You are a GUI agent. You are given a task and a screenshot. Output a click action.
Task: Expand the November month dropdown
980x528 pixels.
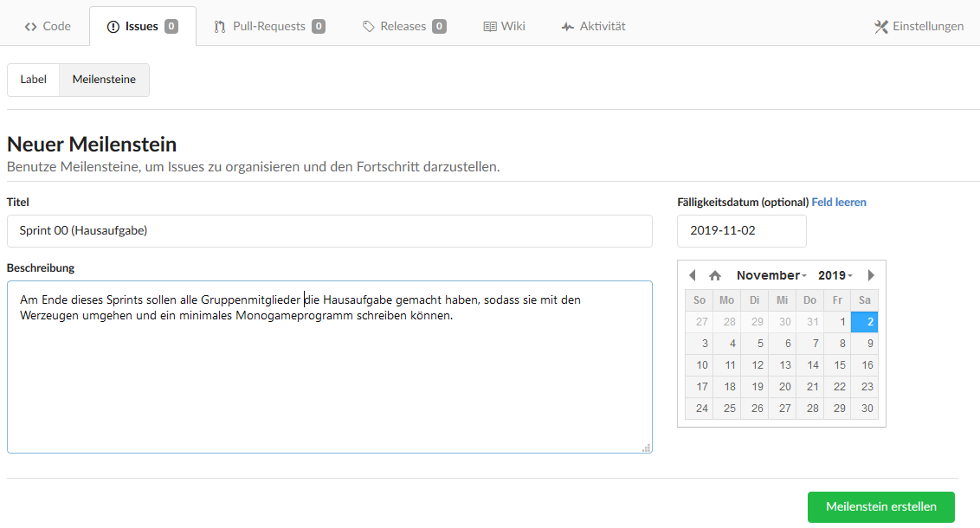[771, 275]
